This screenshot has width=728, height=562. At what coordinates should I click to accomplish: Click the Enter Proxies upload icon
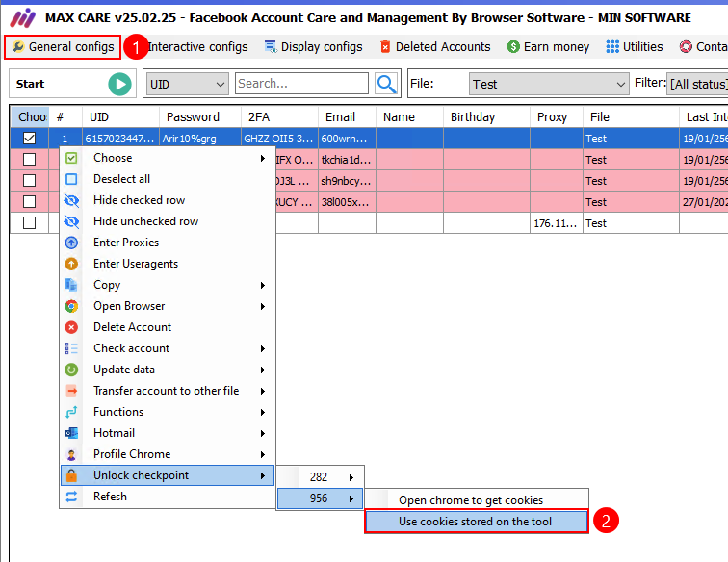[x=71, y=243]
